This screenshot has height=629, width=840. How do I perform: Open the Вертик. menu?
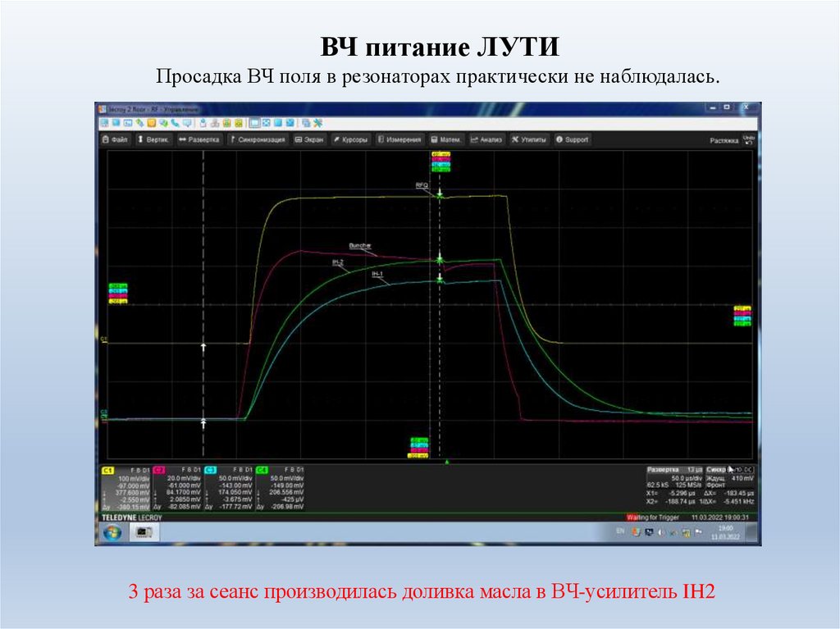point(153,140)
